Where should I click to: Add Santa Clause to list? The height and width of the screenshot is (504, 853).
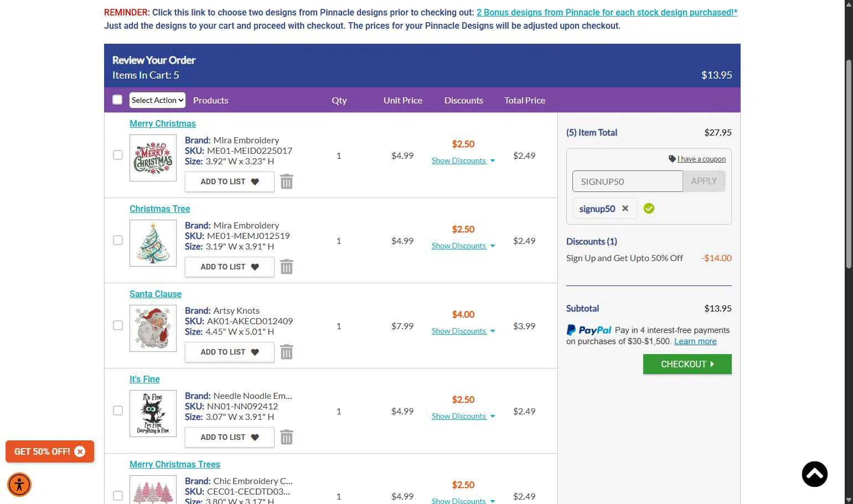click(x=230, y=352)
